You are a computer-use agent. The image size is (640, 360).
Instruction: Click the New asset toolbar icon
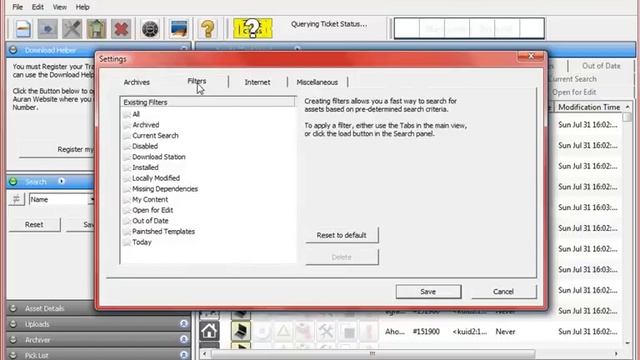(x=23, y=29)
